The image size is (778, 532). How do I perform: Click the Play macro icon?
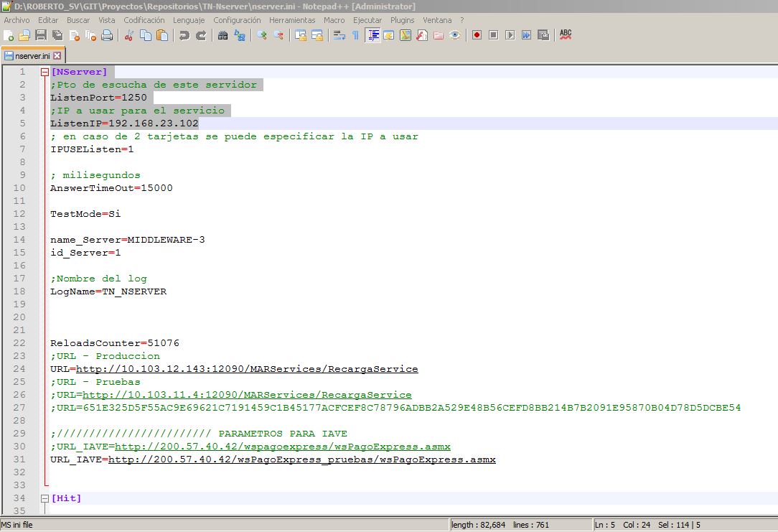click(x=510, y=35)
